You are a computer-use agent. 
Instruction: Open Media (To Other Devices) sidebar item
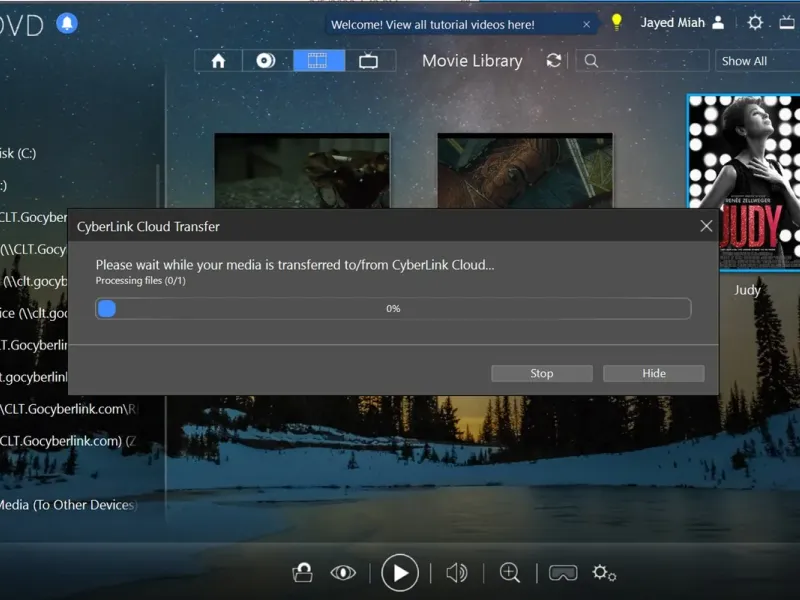pos(68,505)
